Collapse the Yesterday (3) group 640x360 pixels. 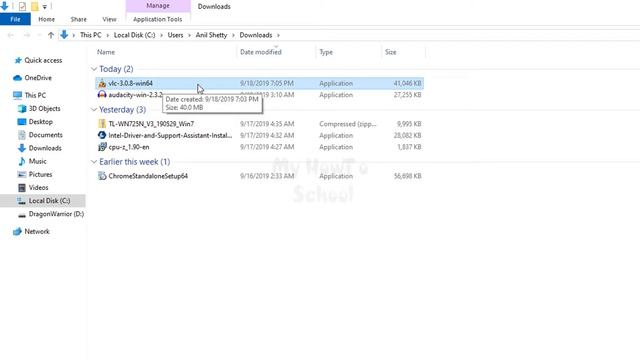coord(94,110)
